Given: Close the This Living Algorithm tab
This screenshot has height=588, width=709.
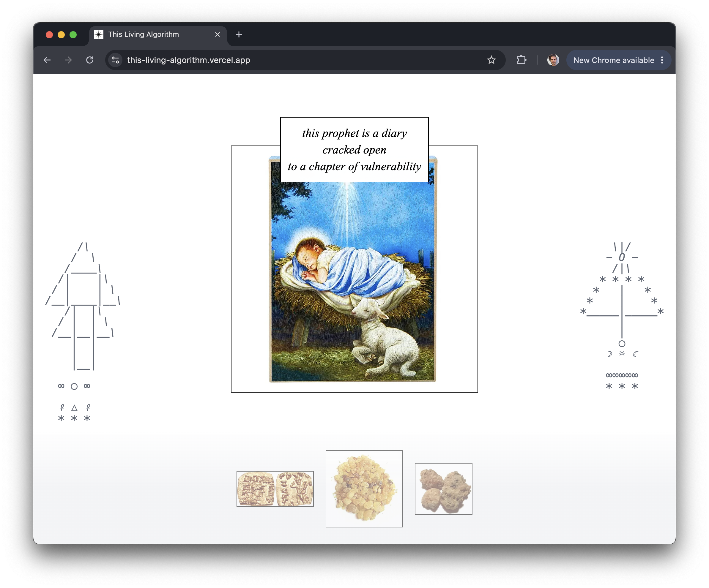Looking at the screenshot, I should point(218,34).
